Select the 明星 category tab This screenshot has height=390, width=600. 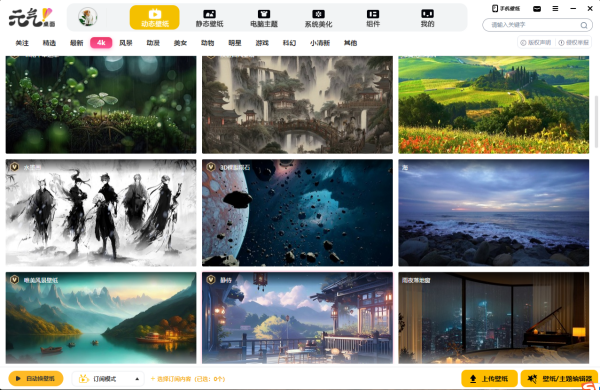[x=235, y=43]
